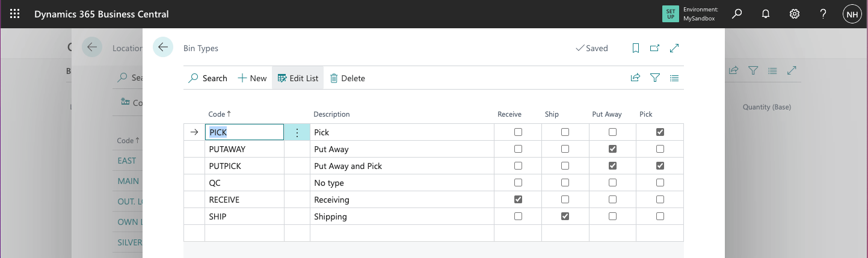Open the help question mark
This screenshot has height=258, width=868.
point(823,14)
